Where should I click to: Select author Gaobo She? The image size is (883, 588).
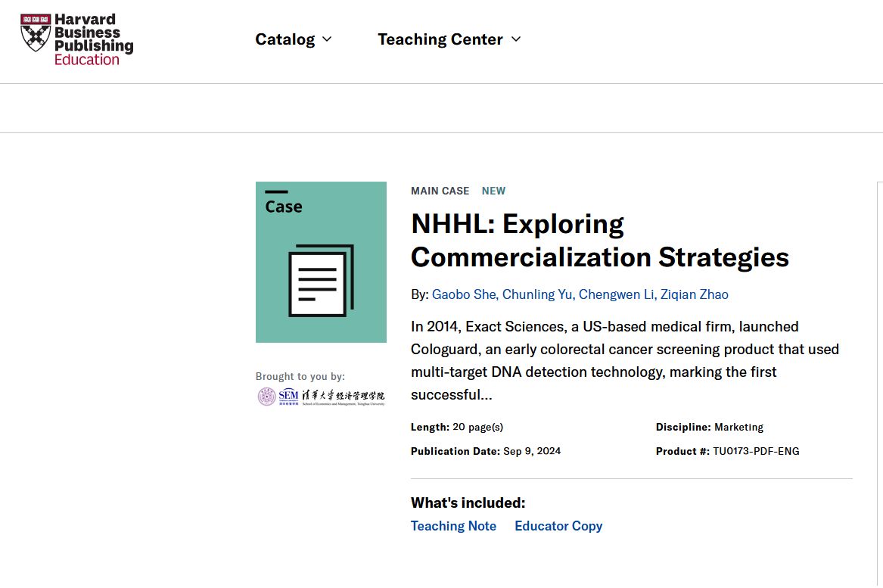click(464, 294)
